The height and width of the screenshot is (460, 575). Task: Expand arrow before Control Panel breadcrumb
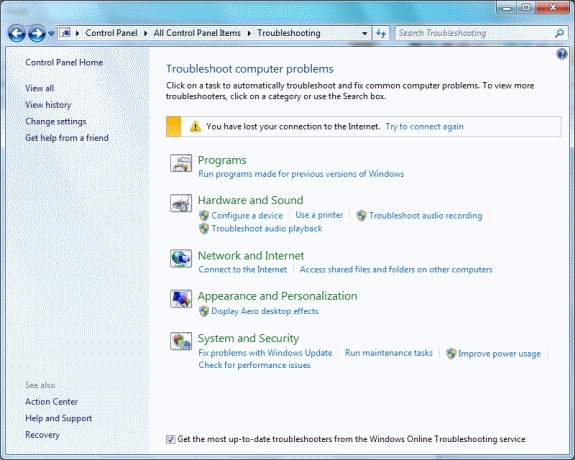(77, 33)
